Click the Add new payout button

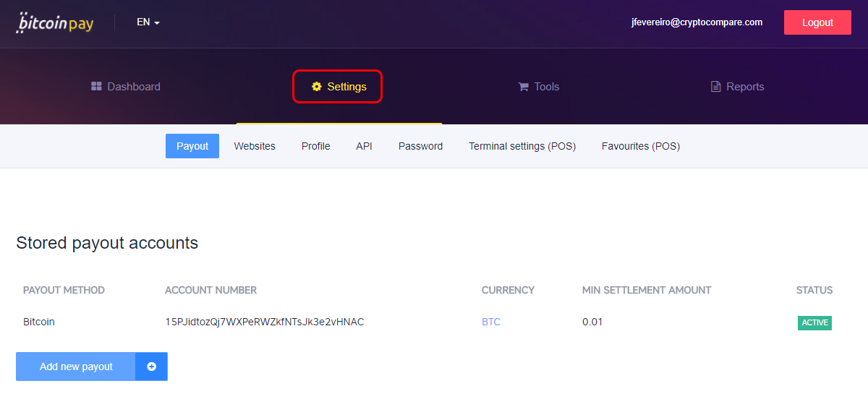tap(76, 367)
